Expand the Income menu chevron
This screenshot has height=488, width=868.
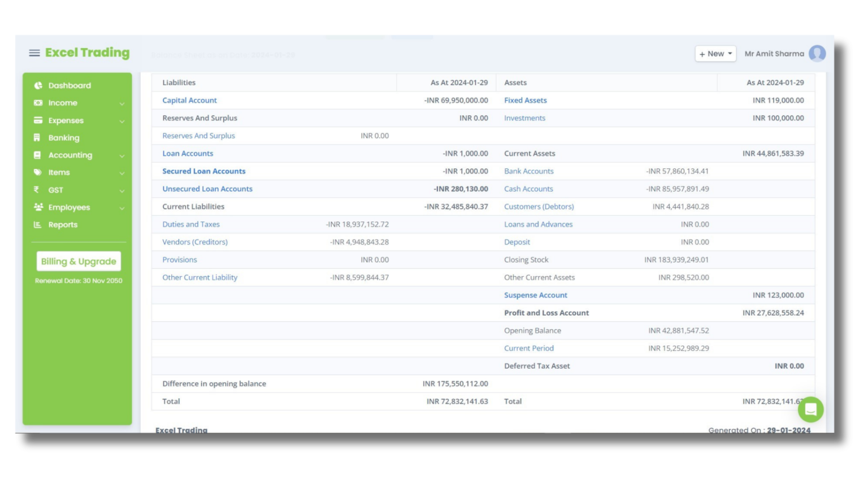pyautogui.click(x=121, y=103)
